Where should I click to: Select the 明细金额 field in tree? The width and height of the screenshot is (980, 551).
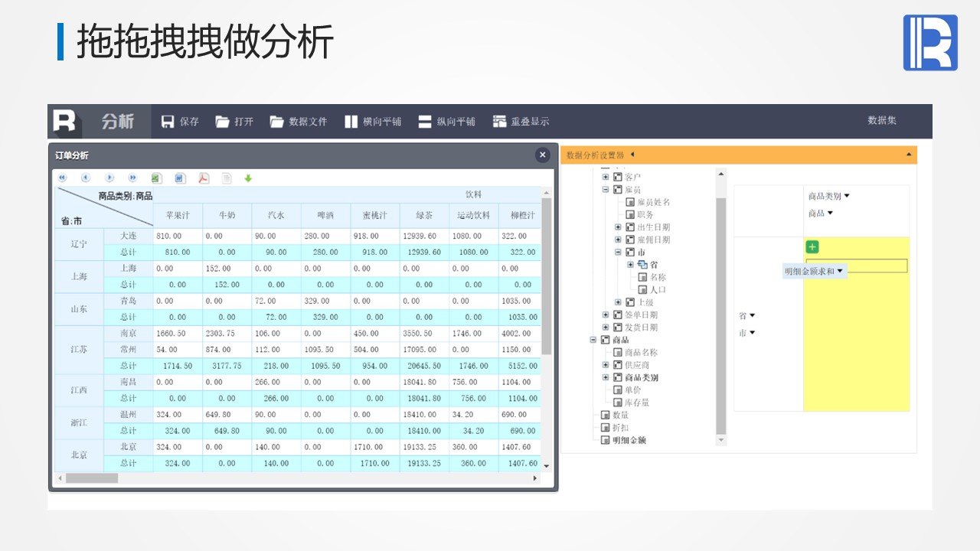[629, 440]
